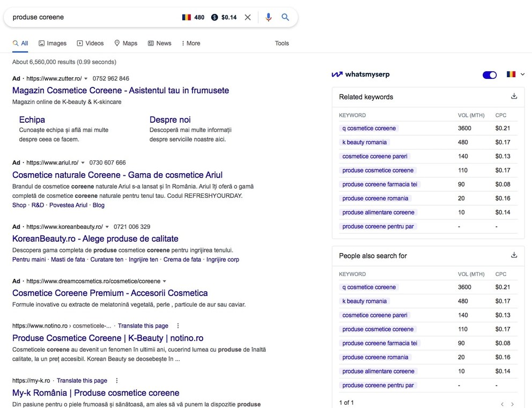Open the More search options menu
The height and width of the screenshot is (408, 532).
tap(190, 43)
